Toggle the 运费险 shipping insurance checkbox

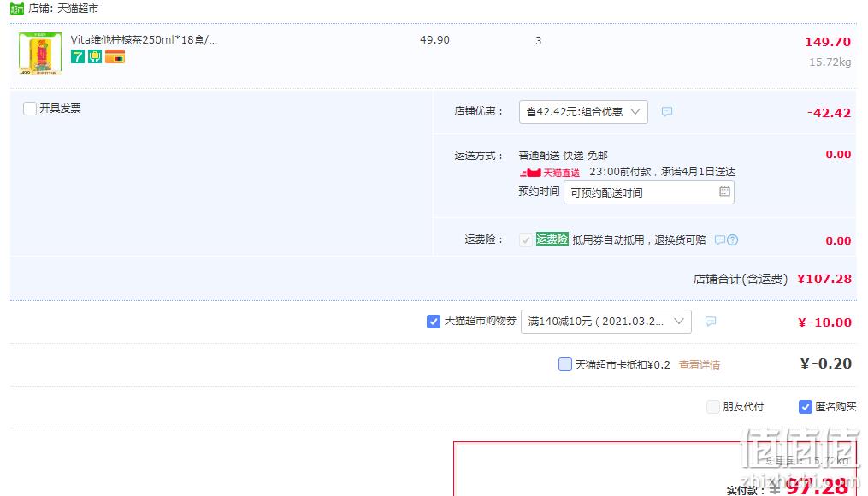coord(525,240)
